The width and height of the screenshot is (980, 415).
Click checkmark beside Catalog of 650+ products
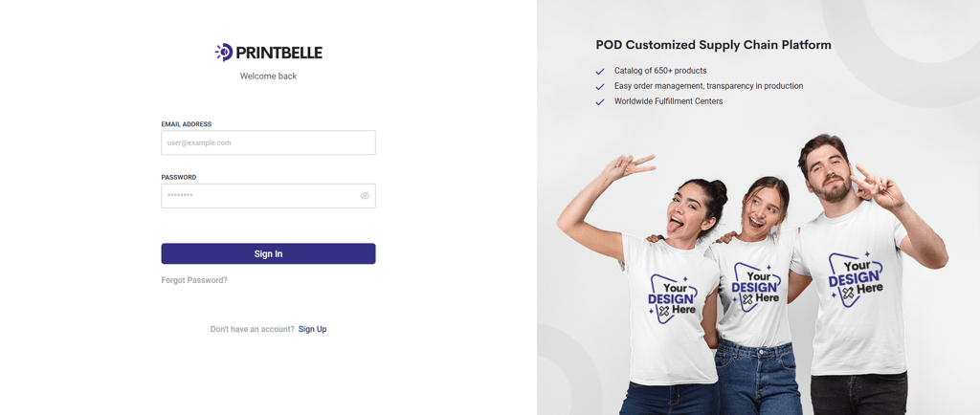coord(600,71)
